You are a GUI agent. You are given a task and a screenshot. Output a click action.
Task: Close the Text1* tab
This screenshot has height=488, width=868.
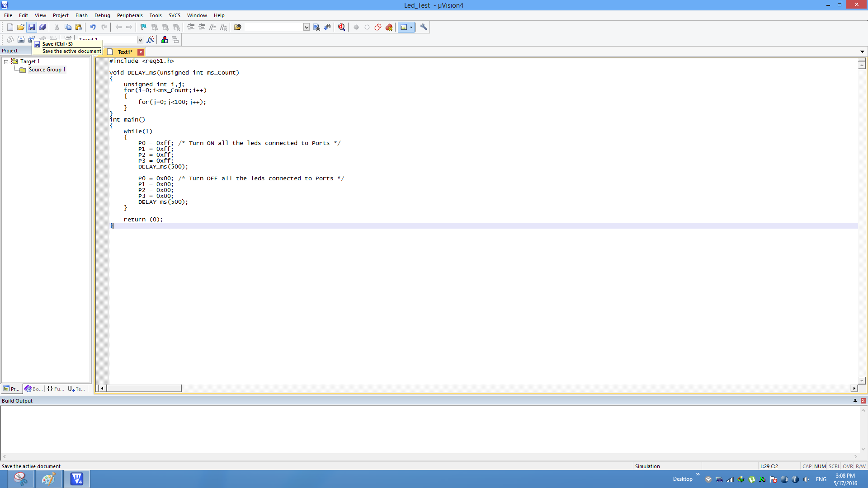[141, 52]
